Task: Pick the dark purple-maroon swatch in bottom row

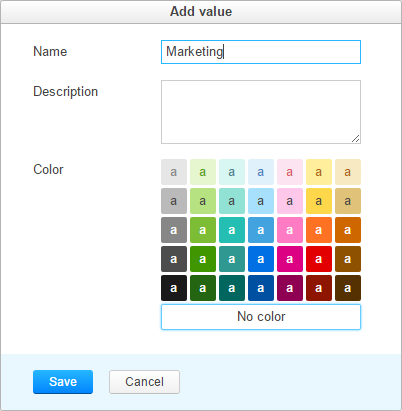Action: (290, 288)
